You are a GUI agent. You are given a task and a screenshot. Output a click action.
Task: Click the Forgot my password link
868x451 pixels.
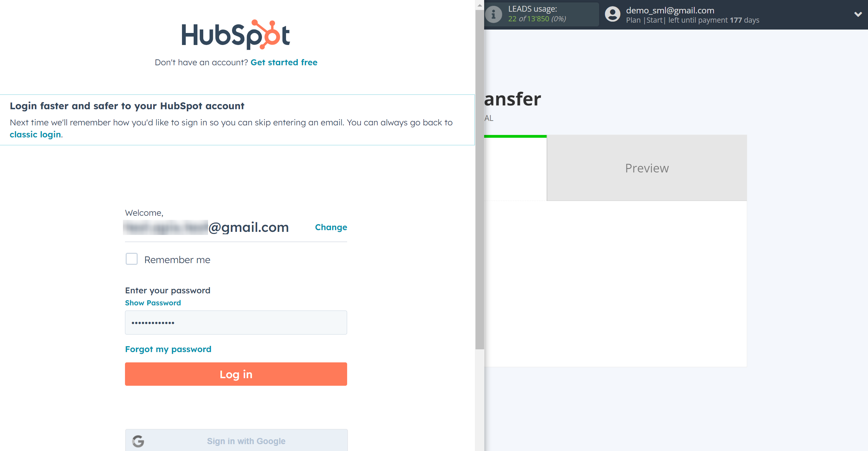pos(168,349)
